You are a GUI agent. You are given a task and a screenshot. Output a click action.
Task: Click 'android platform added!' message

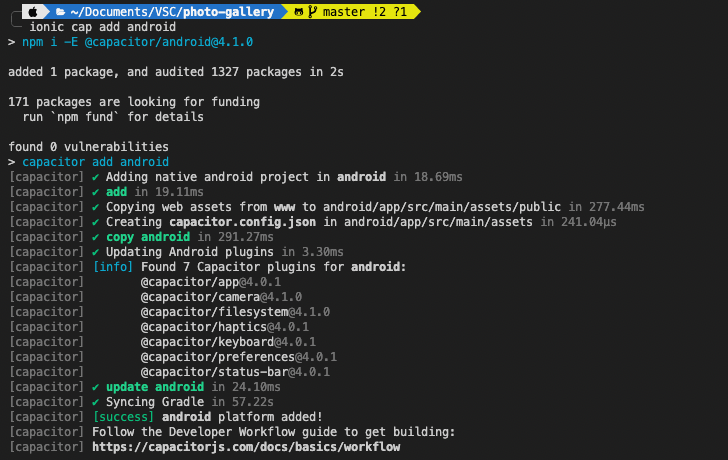242,417
